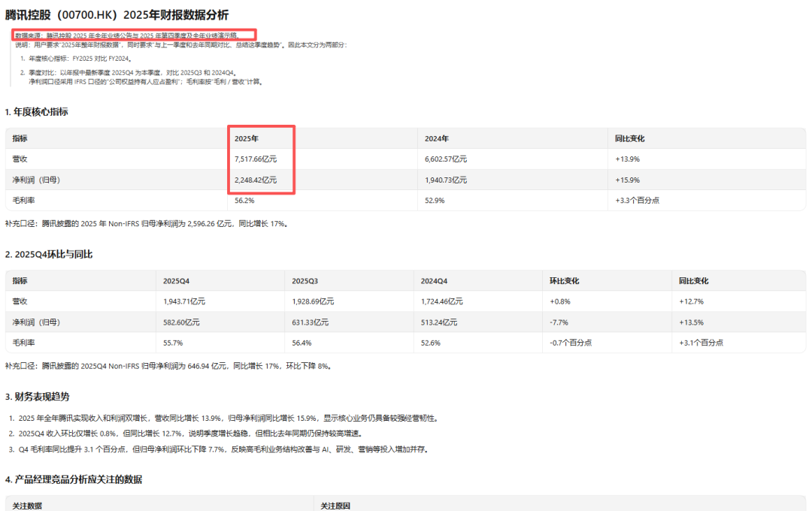Click the +12.7% year-over-year cell

(692, 301)
